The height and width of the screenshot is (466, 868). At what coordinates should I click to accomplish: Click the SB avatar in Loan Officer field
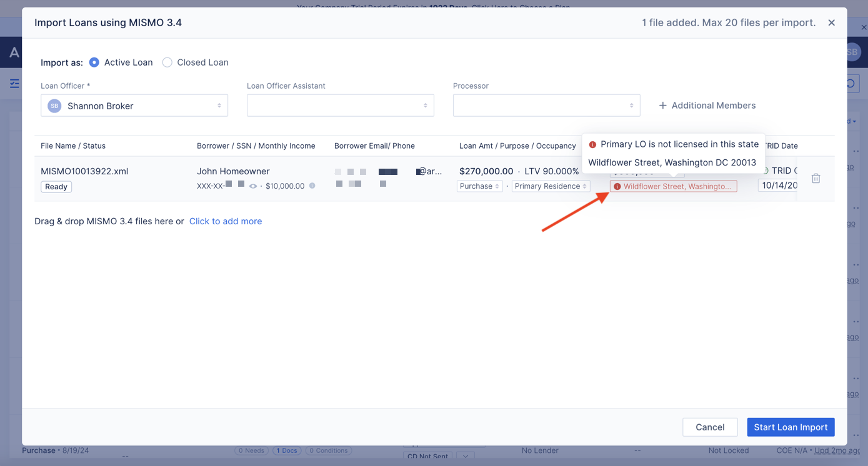54,106
